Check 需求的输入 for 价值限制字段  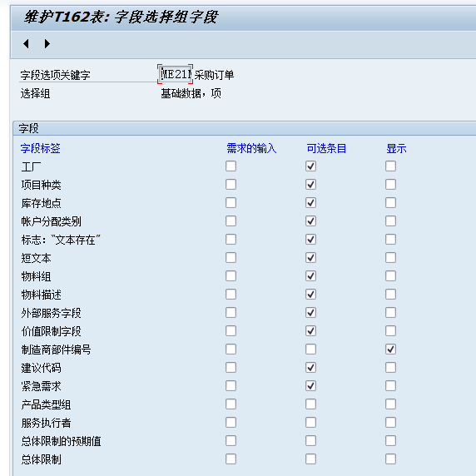pyautogui.click(x=231, y=331)
